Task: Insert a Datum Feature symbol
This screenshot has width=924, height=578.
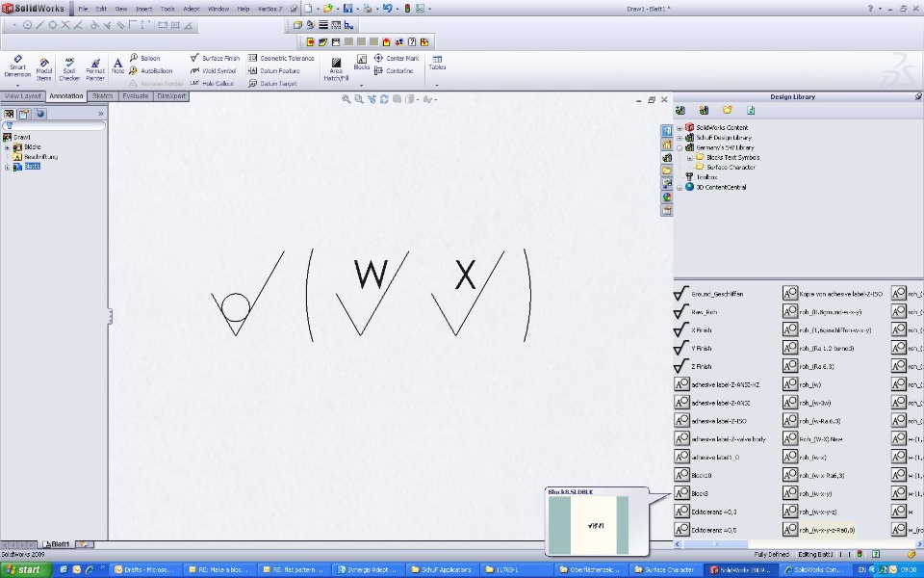Action: pos(274,70)
